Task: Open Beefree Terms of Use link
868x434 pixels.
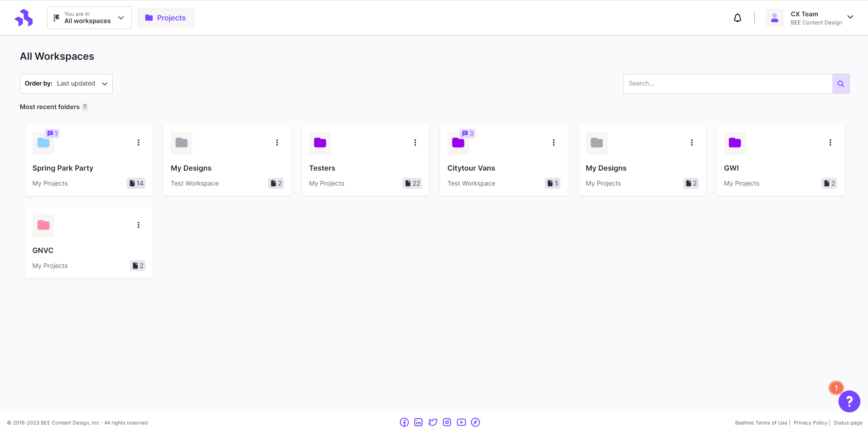Action: tap(761, 423)
